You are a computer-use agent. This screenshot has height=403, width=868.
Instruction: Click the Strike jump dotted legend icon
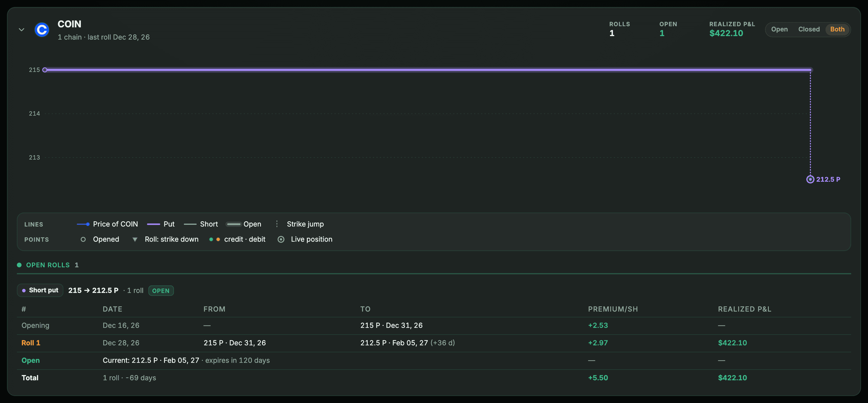277,224
